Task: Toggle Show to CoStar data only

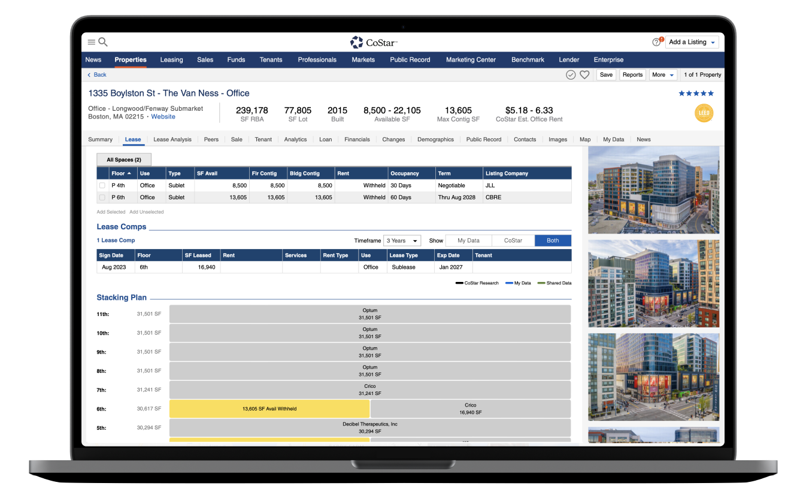Action: (513, 241)
